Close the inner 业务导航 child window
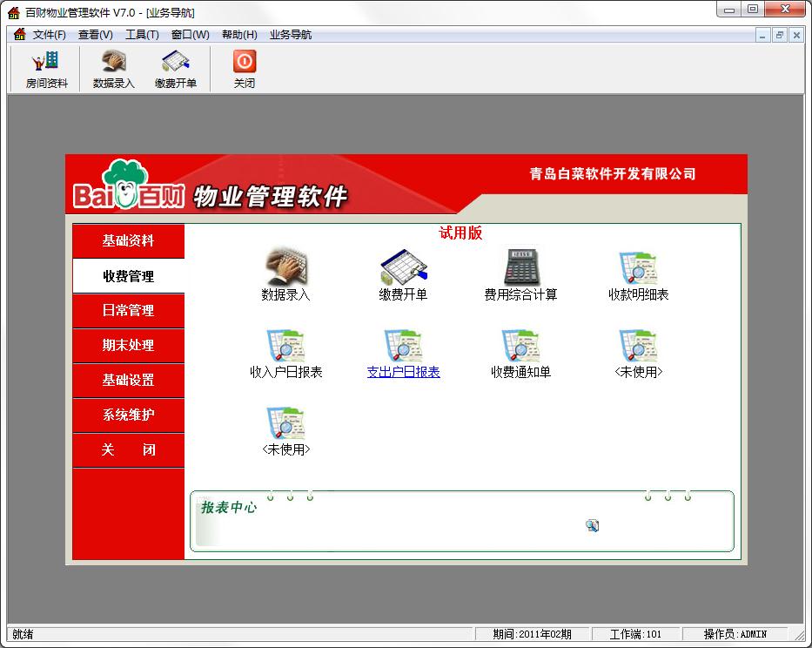 coord(796,35)
